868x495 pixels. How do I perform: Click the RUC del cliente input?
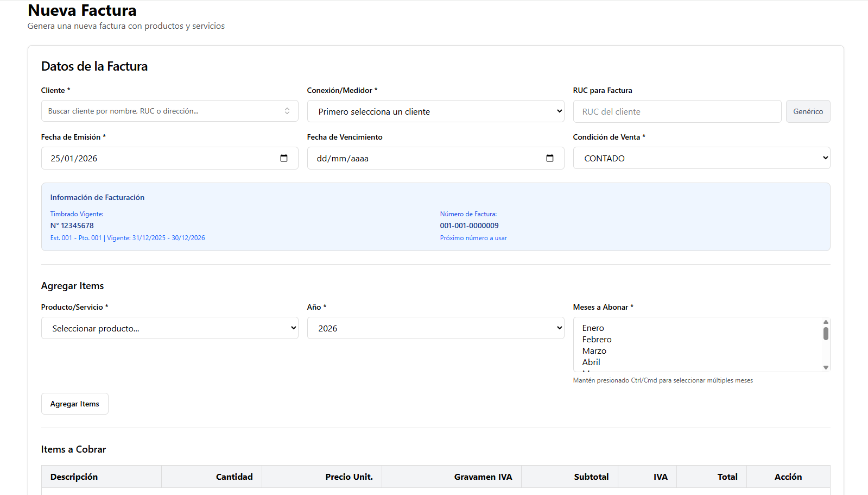[676, 111]
